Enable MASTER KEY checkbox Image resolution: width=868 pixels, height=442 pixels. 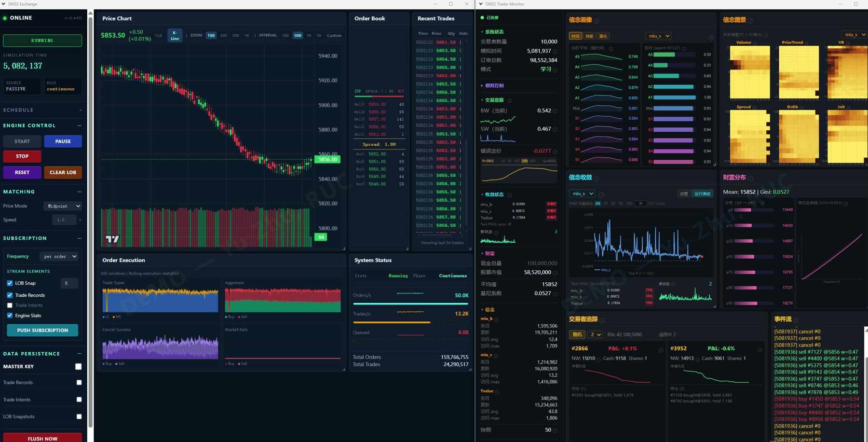coord(79,367)
